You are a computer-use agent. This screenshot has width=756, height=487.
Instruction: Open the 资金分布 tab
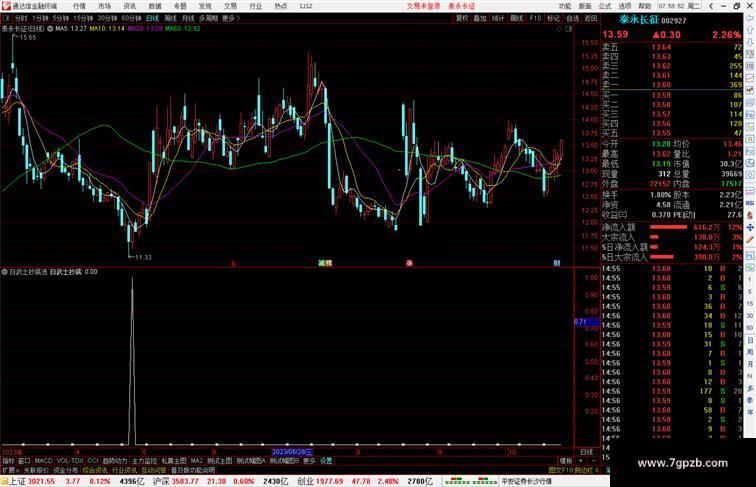coord(66,470)
